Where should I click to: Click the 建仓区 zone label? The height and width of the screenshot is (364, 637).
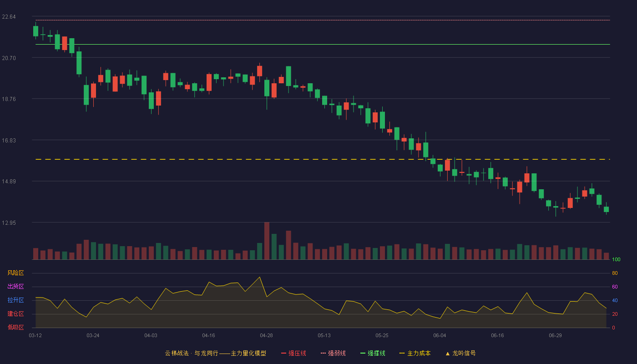(x=15, y=314)
